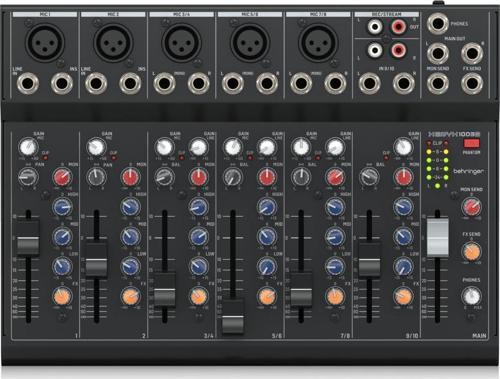Click the channel 7/8 blue HIGH knob

(x=335, y=207)
